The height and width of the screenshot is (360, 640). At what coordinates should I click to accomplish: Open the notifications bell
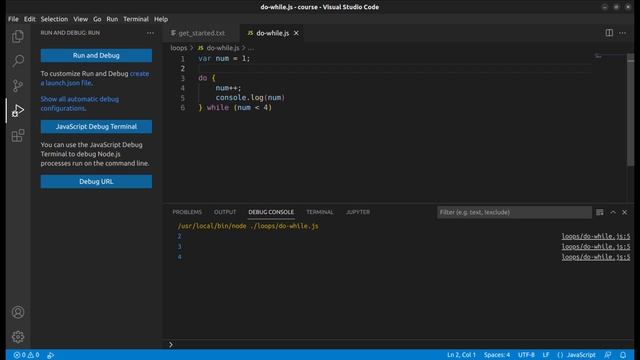(623, 355)
